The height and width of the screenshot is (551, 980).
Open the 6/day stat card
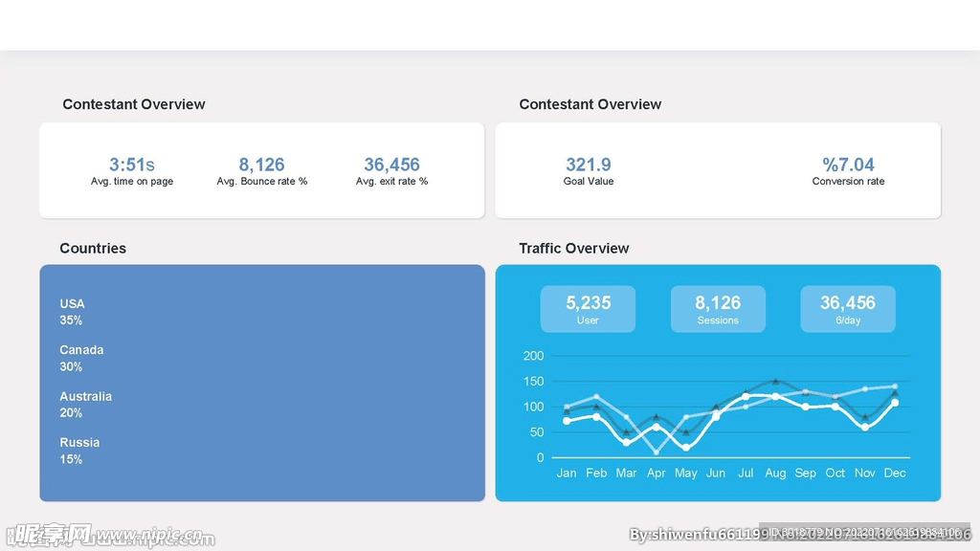[x=847, y=309]
